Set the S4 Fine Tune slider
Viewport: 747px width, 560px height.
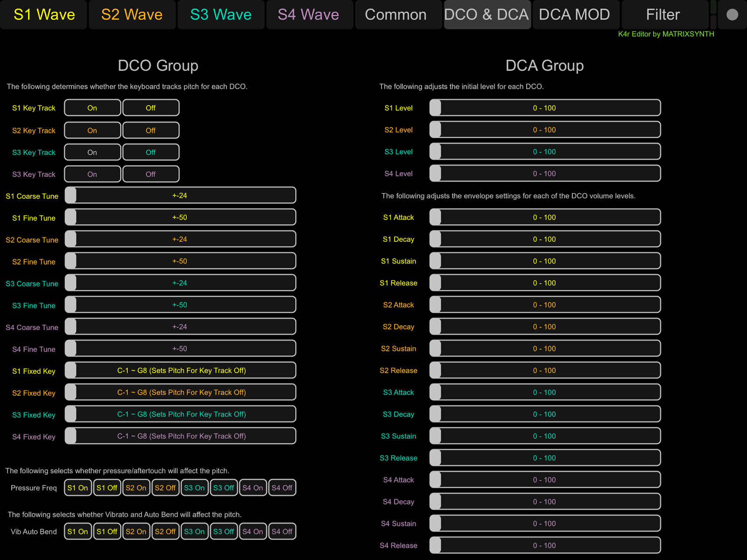[x=181, y=348]
